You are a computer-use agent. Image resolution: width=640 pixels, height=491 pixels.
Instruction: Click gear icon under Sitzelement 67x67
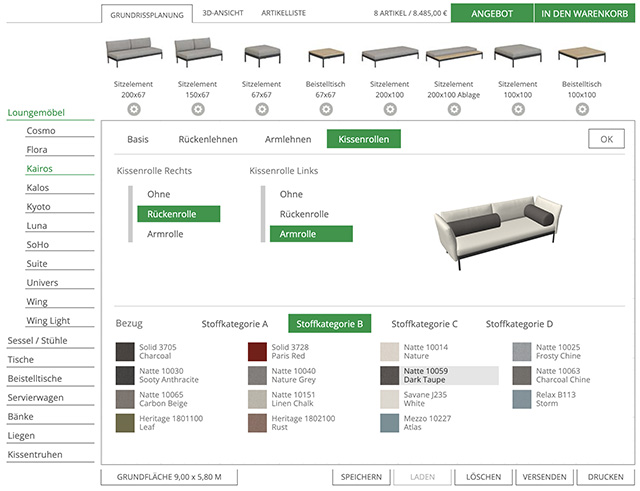(x=262, y=109)
